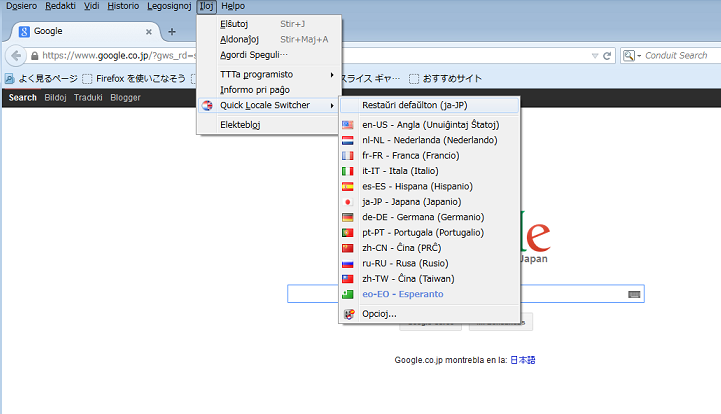721x414 pixels.
Task: Select eo-EO Esperanto locale
Action: click(x=429, y=294)
